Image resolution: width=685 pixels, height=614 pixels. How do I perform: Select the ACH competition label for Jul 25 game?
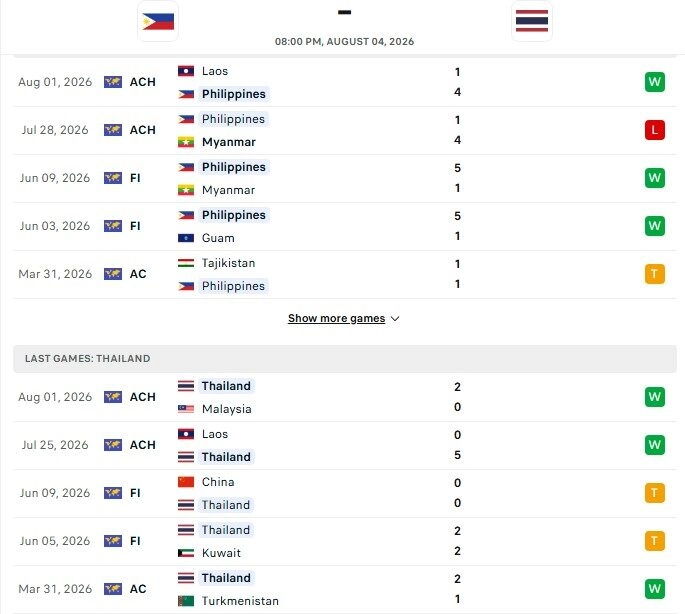pyautogui.click(x=142, y=445)
